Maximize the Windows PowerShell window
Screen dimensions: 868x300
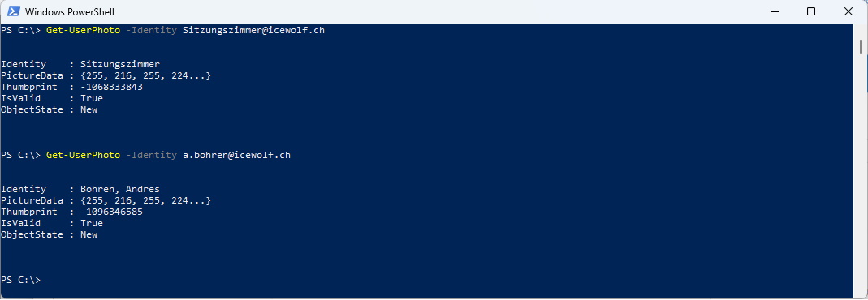click(x=811, y=11)
